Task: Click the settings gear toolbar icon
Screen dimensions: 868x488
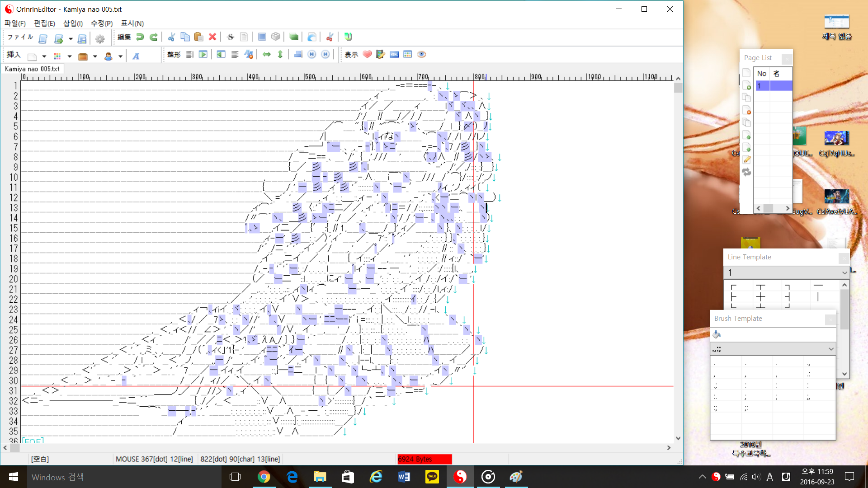Action: pyautogui.click(x=100, y=39)
